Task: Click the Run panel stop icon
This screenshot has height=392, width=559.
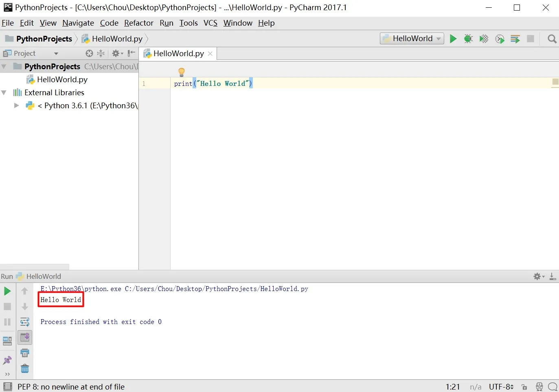Action: pos(7,307)
